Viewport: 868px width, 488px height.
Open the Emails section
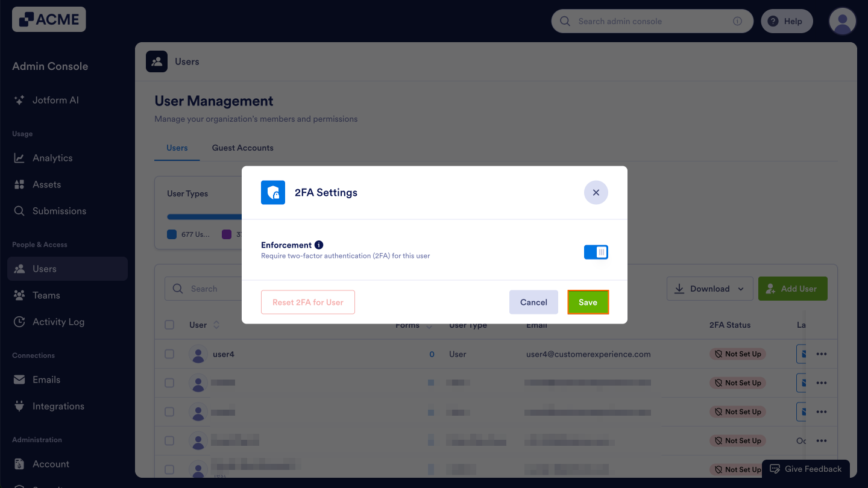pyautogui.click(x=46, y=380)
